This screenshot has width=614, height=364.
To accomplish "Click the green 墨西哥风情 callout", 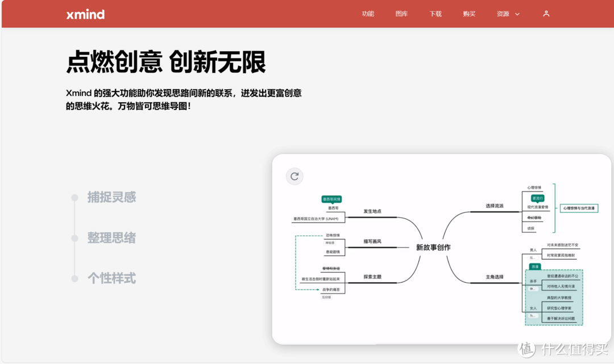I will coord(331,199).
